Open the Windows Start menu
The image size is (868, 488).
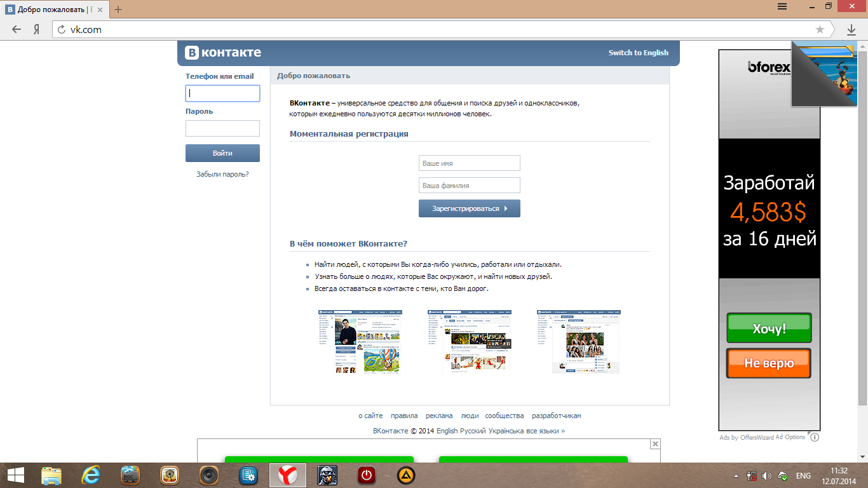16,475
